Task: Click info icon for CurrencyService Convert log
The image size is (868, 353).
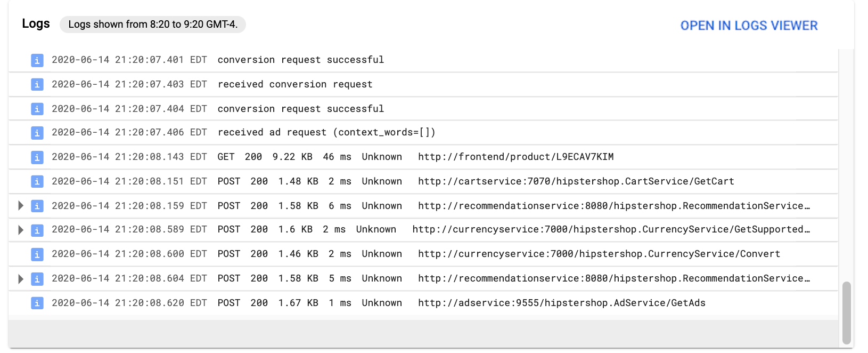Action: click(37, 254)
